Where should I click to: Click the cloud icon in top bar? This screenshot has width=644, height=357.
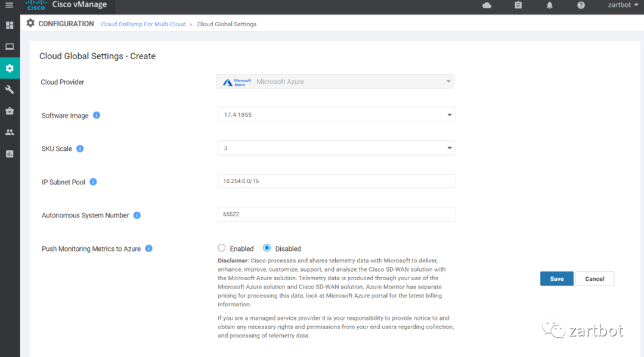tap(487, 5)
